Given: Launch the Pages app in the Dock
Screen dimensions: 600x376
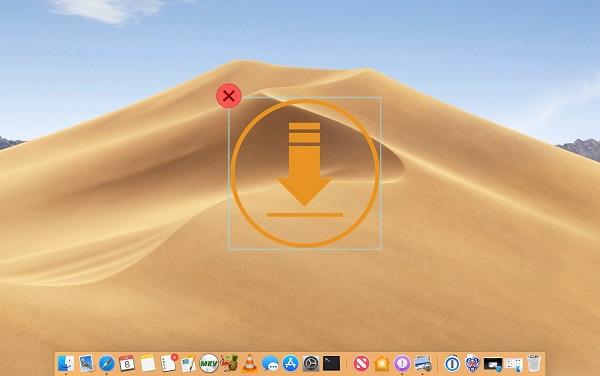Looking at the screenshot, I should tap(188, 363).
